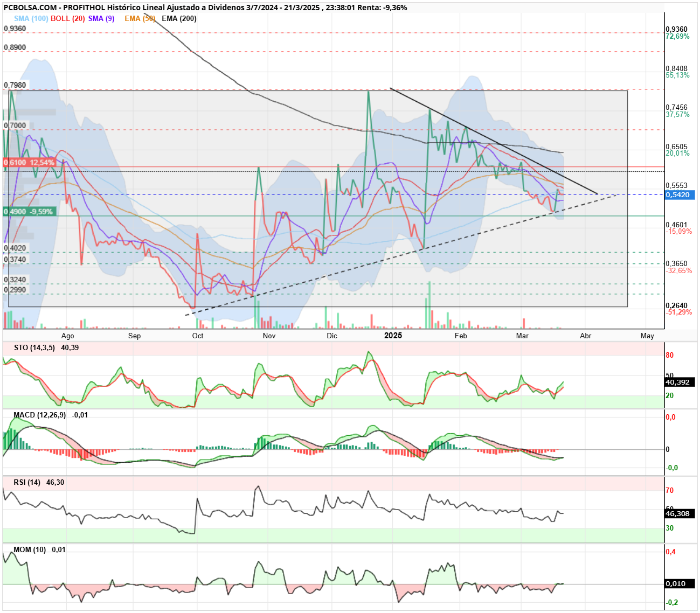Click the -51,29% axis percentage

click(679, 312)
